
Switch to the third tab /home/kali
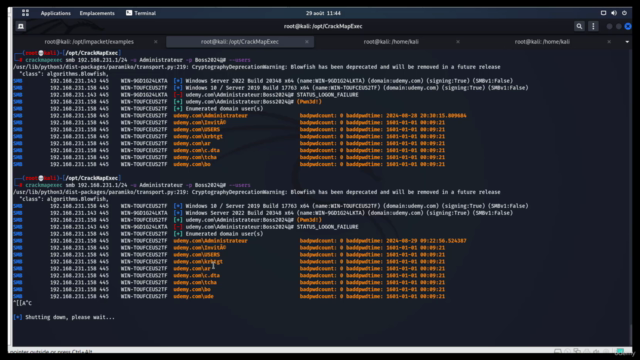pyautogui.click(x=391, y=42)
